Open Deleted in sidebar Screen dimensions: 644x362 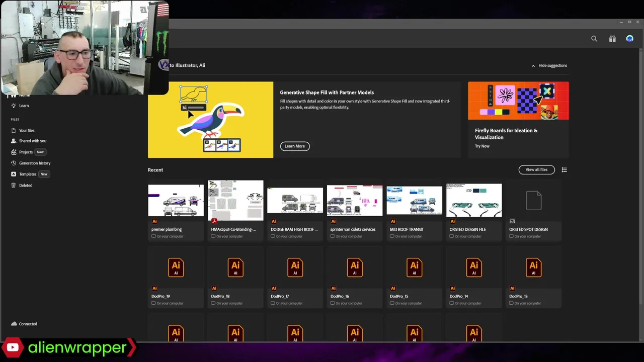tap(26, 186)
